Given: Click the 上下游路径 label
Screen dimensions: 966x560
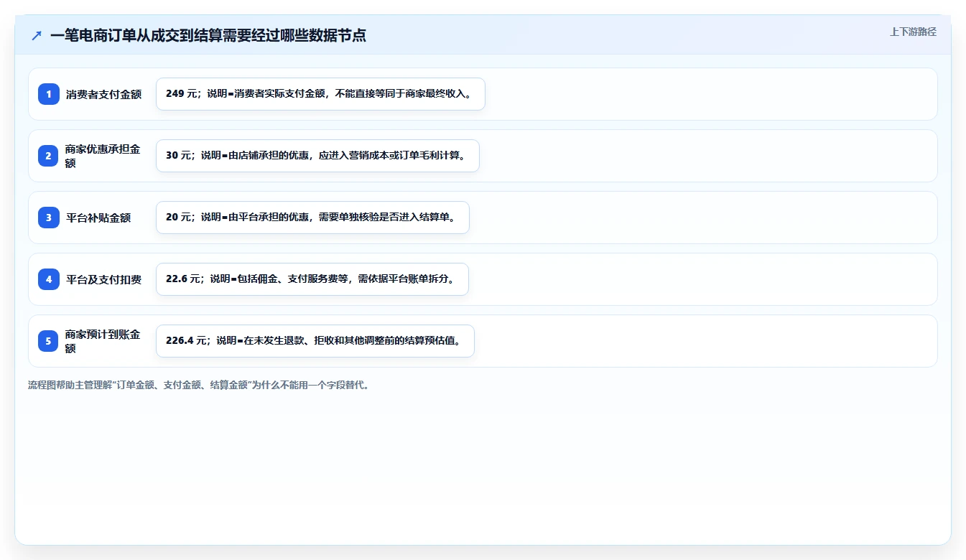Looking at the screenshot, I should 913,32.
